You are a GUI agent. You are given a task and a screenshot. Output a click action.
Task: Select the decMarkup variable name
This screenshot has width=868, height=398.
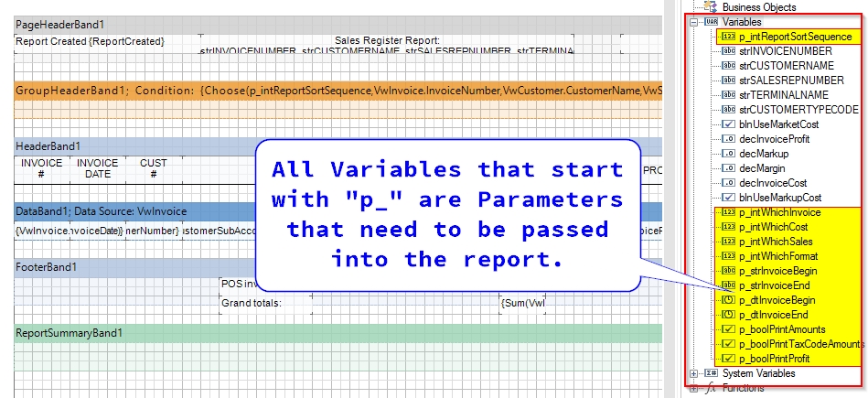tap(764, 154)
